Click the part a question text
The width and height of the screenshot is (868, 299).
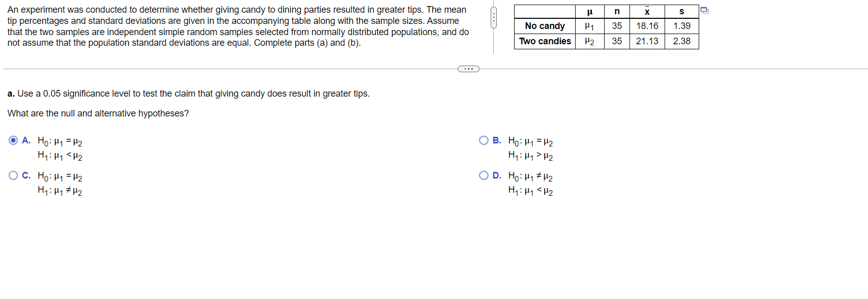click(x=188, y=93)
